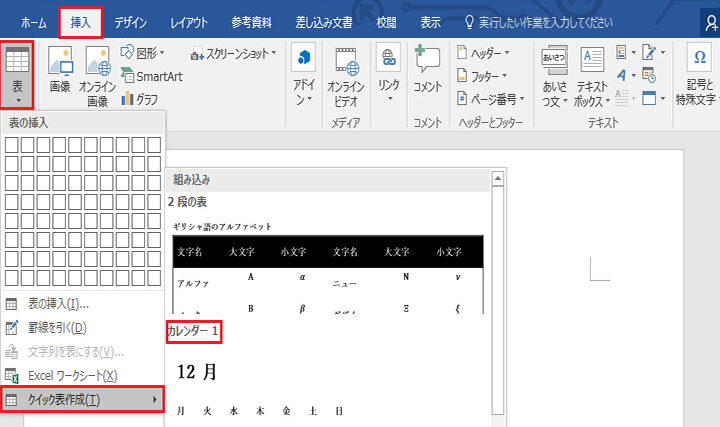Open the 参考資料 tab

[x=252, y=22]
